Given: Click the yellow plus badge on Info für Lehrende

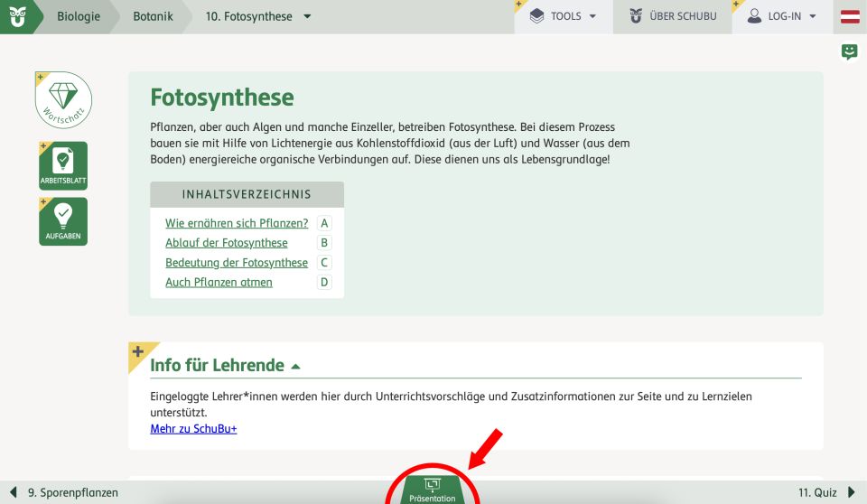Looking at the screenshot, I should coord(139,352).
